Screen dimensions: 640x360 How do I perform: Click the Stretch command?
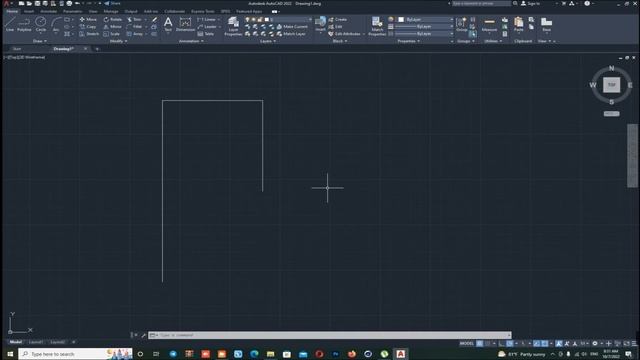89,34
